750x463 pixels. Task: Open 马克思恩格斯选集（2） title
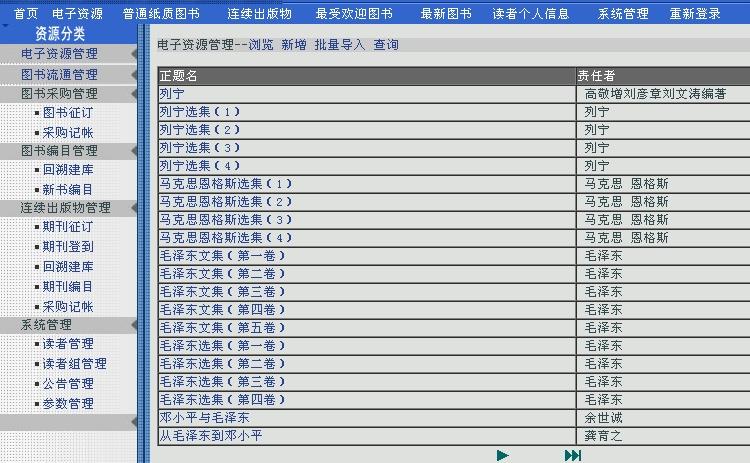click(226, 202)
